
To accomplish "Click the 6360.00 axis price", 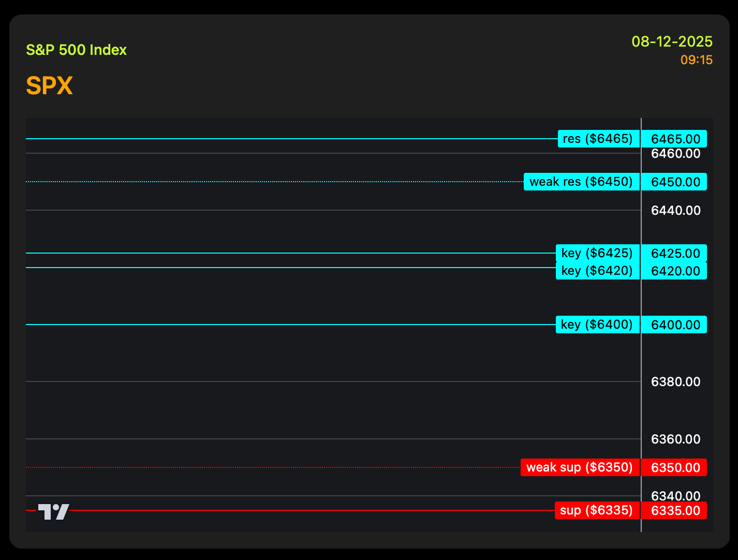I will [676, 439].
